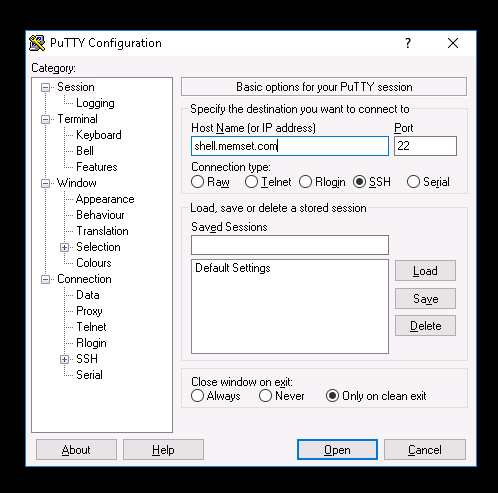Open the Selection category
Image resolution: width=498 pixels, height=493 pixels.
coord(98,247)
